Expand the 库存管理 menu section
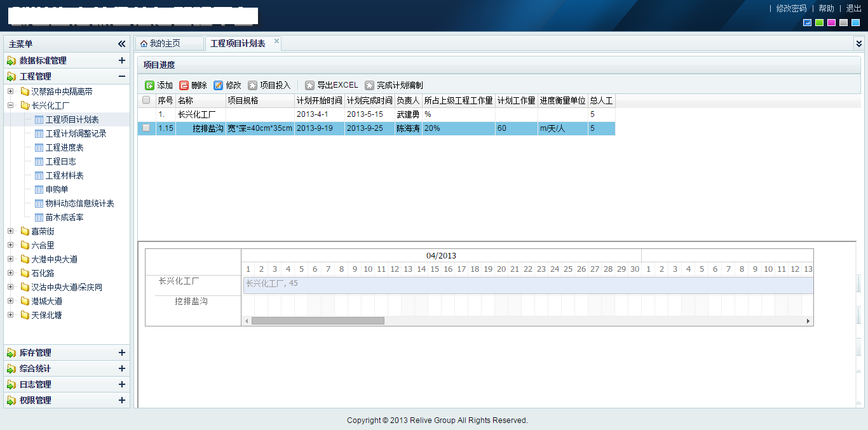This screenshot has width=868, height=430. (121, 353)
